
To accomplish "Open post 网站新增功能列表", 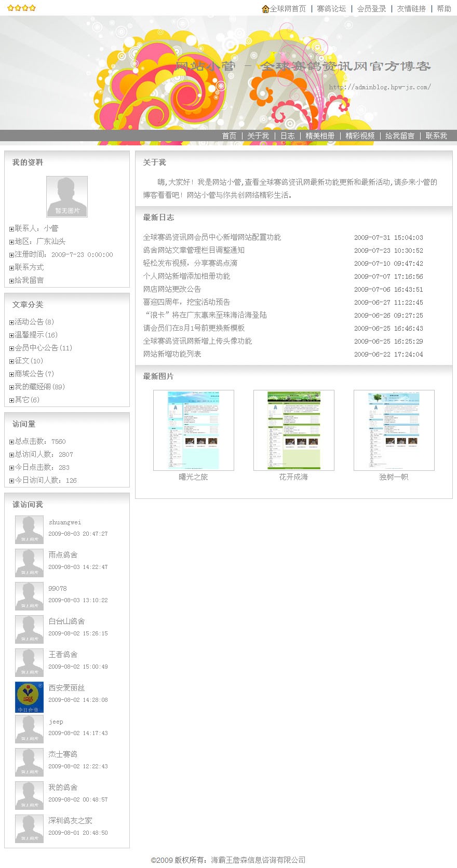I will (x=172, y=354).
